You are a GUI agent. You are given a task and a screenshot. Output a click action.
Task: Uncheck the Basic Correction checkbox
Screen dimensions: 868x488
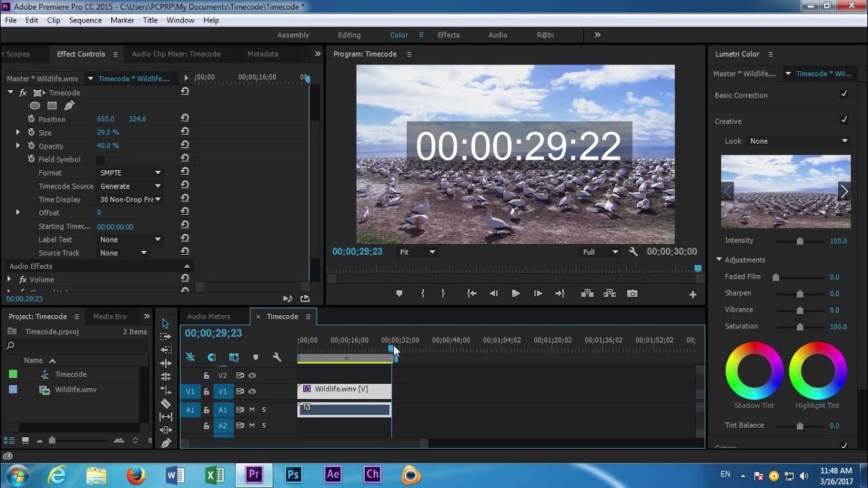[844, 95]
